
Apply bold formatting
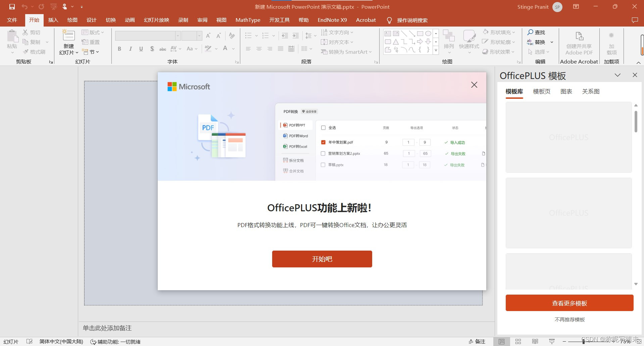coord(119,49)
